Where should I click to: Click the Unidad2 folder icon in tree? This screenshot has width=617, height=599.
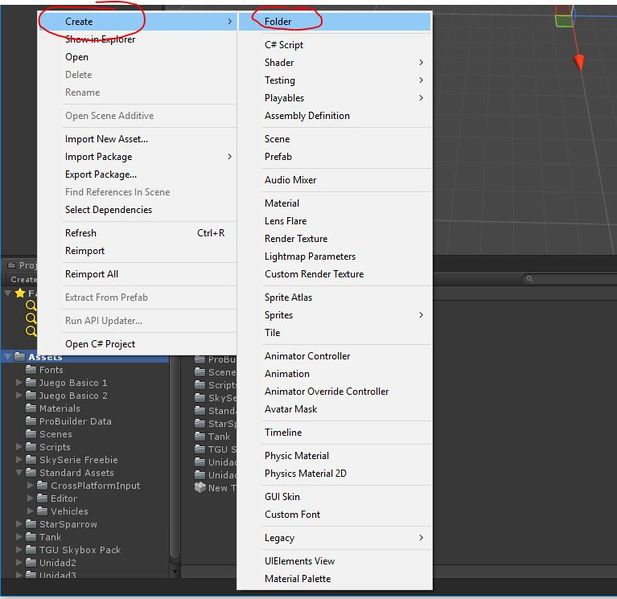[31, 562]
